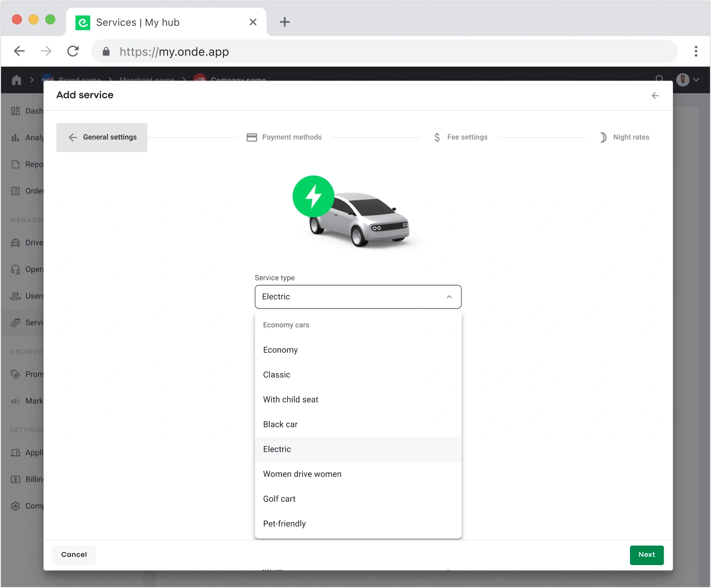Cancel adding the service
Screen dimensions: 711x588
pyautogui.click(x=74, y=555)
